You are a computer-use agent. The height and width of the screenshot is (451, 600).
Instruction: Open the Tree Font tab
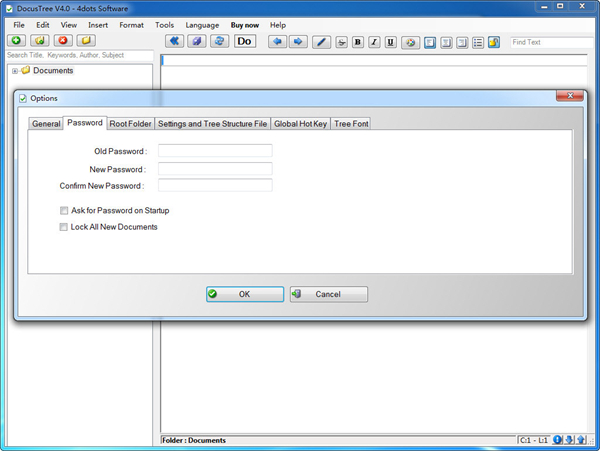tap(351, 124)
